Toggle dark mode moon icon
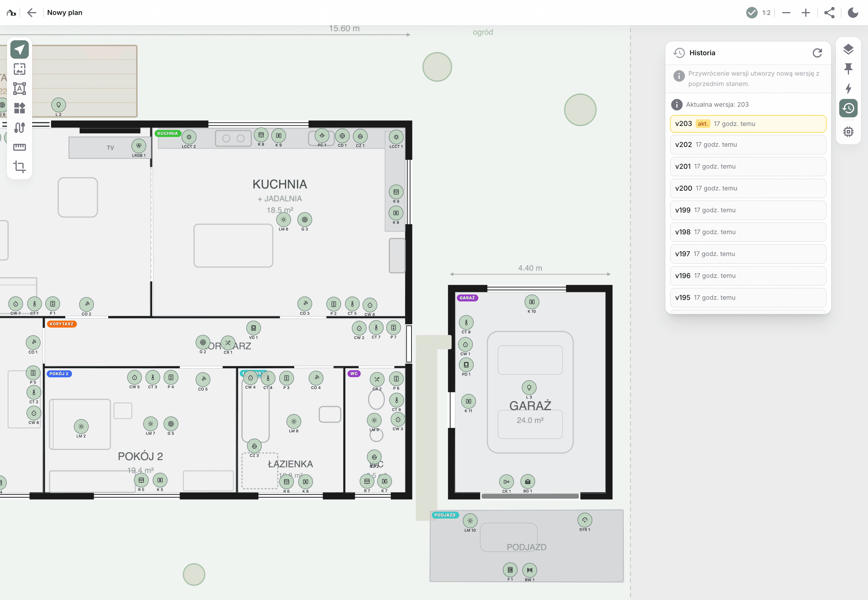Image resolution: width=868 pixels, height=600 pixels. pyautogui.click(x=852, y=13)
